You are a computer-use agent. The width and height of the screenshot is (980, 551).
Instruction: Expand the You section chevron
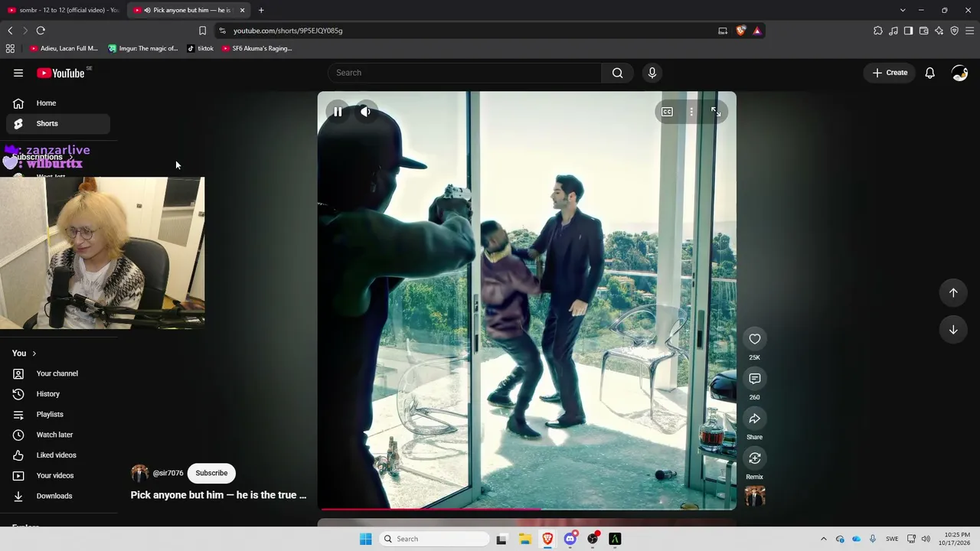pyautogui.click(x=34, y=354)
